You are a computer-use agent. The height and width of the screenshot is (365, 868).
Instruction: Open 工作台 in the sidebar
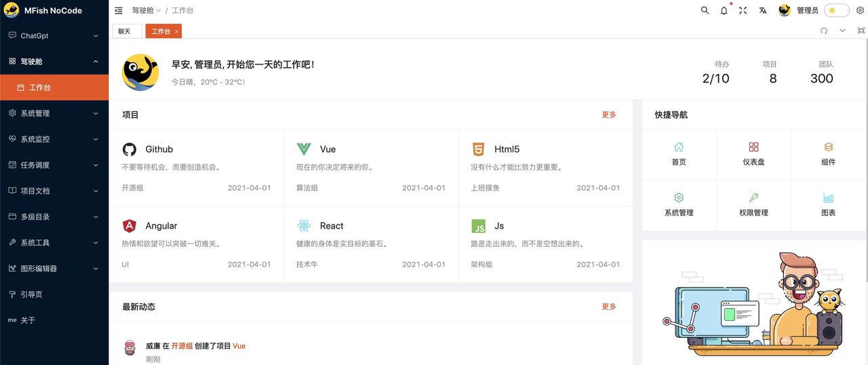pos(54,88)
